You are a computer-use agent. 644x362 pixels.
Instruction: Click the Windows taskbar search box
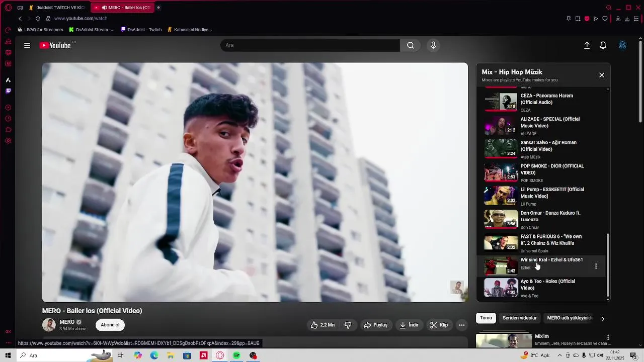64,355
